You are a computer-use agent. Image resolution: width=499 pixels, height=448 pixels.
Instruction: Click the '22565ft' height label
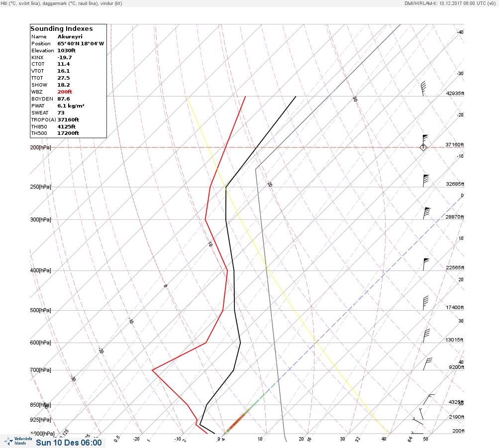[455, 267]
